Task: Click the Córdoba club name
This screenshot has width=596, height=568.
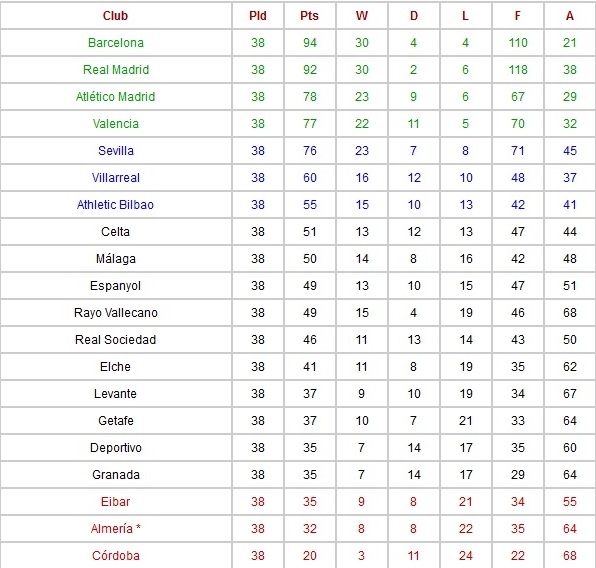Action: [x=116, y=555]
